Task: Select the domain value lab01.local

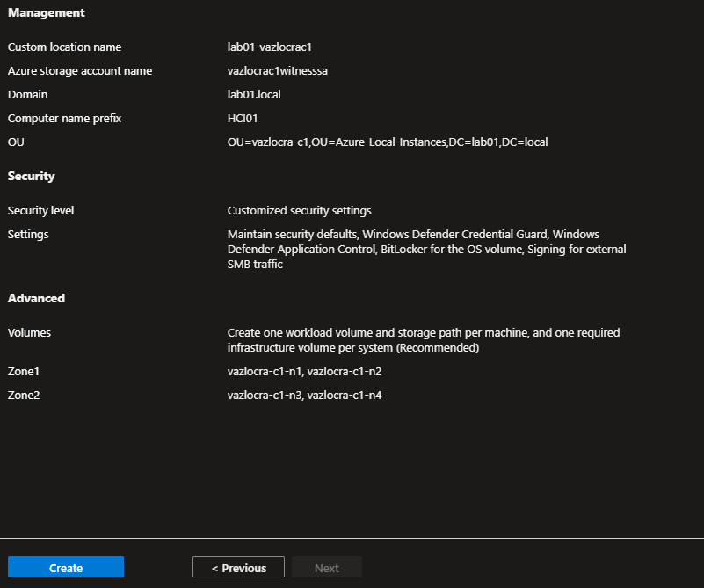Action: tap(254, 94)
